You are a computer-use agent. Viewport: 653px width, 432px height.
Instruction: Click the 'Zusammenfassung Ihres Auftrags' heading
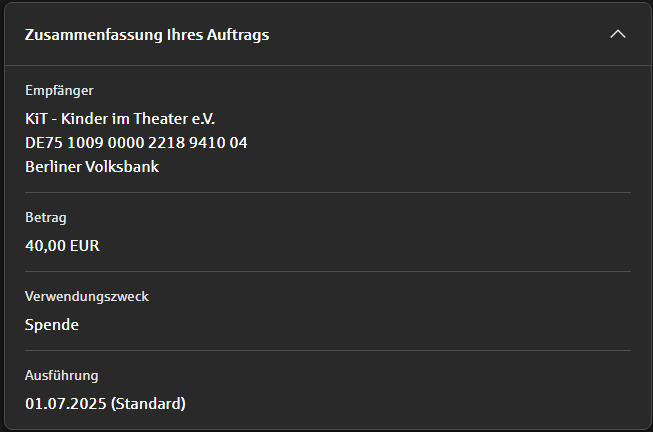coord(147,35)
